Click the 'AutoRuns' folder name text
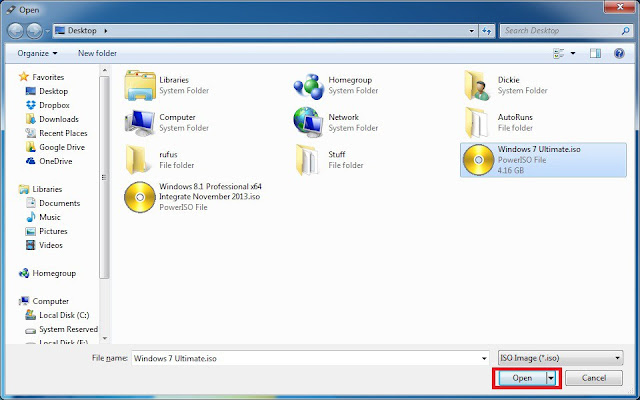This screenshot has width=640, height=400. pos(515,117)
